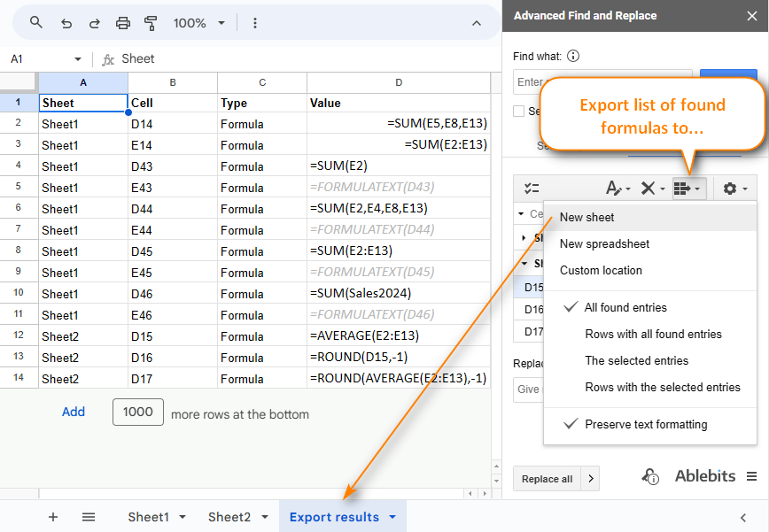Select the Paint format tool
The width and height of the screenshot is (769, 532).
click(x=151, y=23)
